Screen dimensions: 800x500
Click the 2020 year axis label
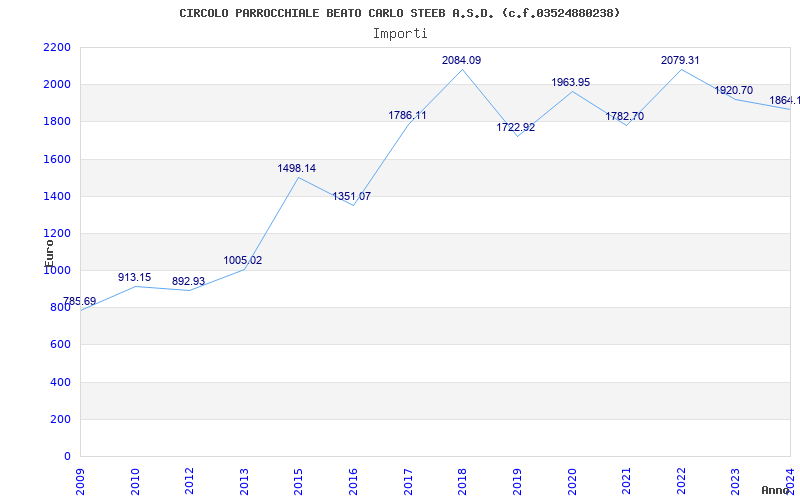tap(571, 481)
